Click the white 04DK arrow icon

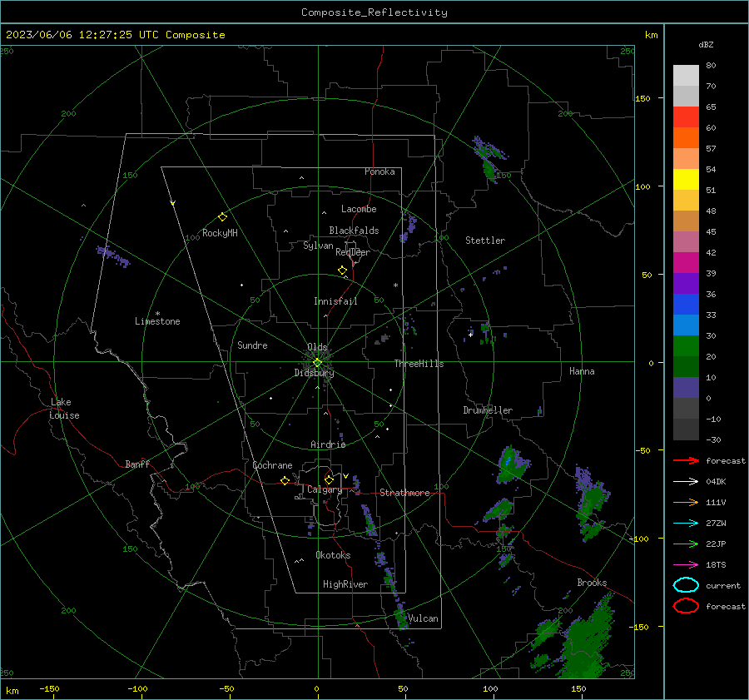pos(686,481)
